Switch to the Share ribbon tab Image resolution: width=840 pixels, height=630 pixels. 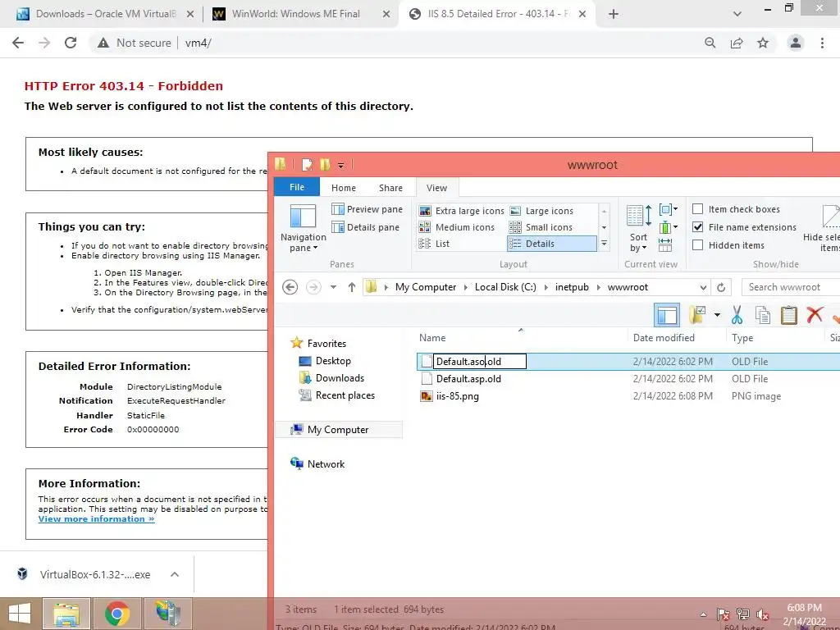pos(390,188)
